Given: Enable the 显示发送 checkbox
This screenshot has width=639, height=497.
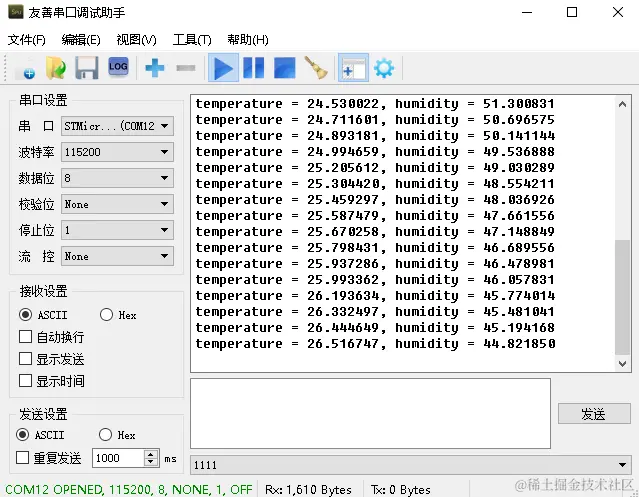Looking at the screenshot, I should tap(25, 358).
